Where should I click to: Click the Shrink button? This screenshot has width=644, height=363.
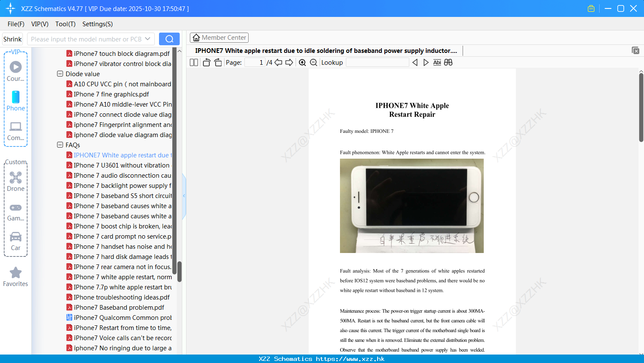tap(13, 39)
